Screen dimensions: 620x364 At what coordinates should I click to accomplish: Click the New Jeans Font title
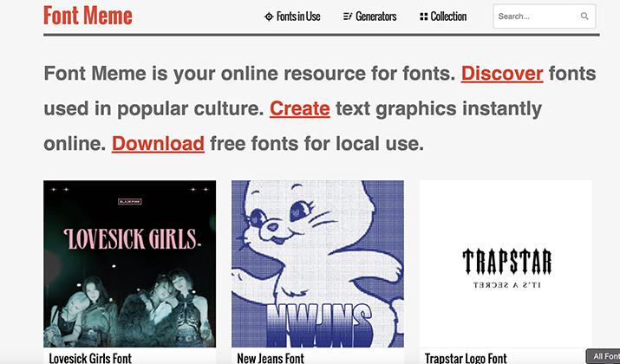271,358
